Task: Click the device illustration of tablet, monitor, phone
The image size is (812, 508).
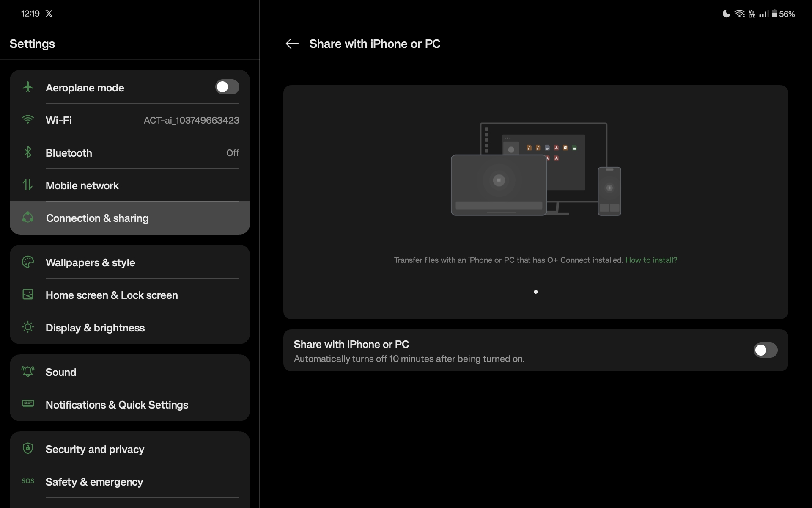Action: (x=536, y=169)
